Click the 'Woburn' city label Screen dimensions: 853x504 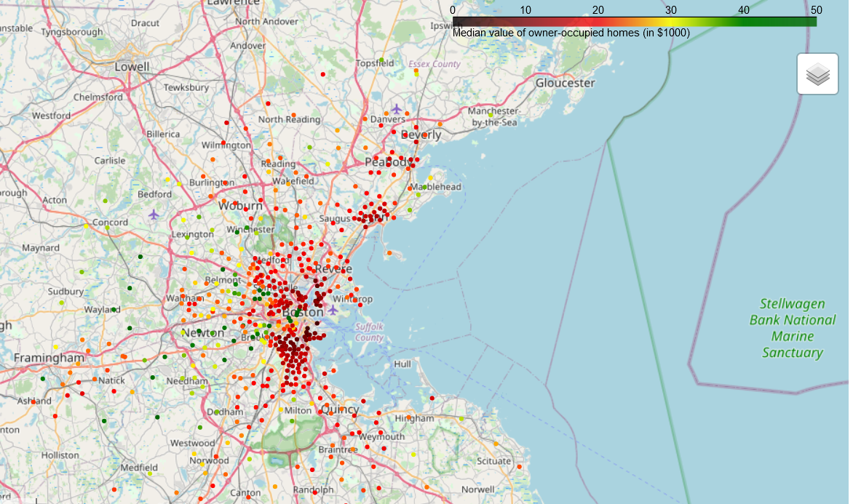pyautogui.click(x=240, y=206)
